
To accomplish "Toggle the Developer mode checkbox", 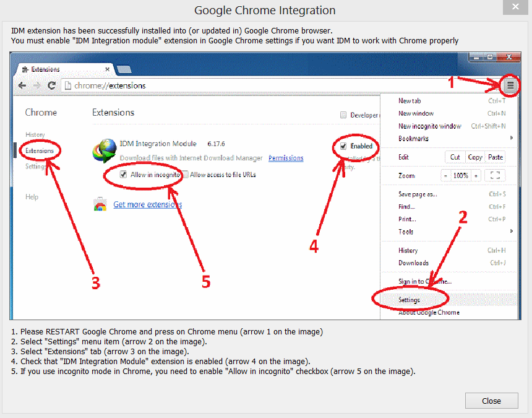I will pyautogui.click(x=343, y=115).
